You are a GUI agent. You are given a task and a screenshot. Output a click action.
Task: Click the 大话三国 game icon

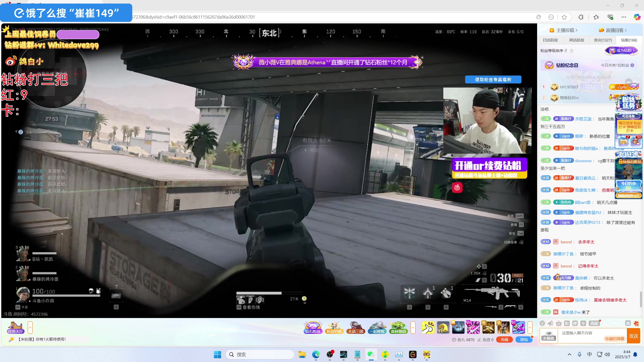355,328
